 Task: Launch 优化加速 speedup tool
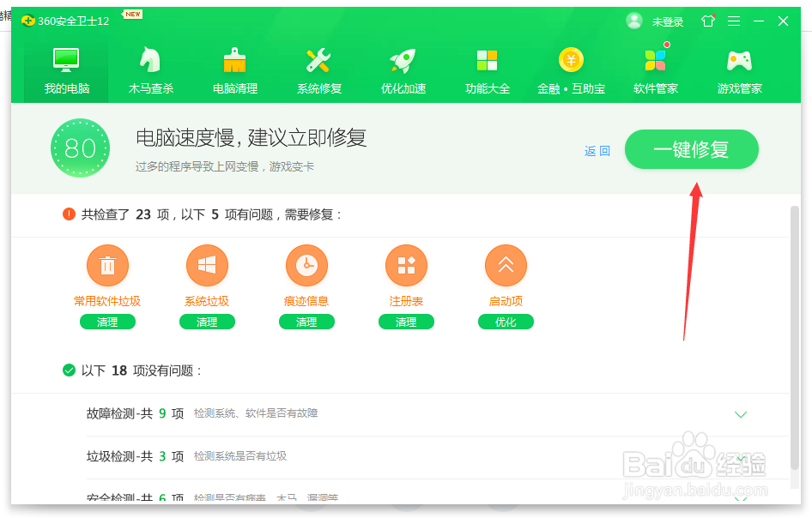tap(403, 69)
